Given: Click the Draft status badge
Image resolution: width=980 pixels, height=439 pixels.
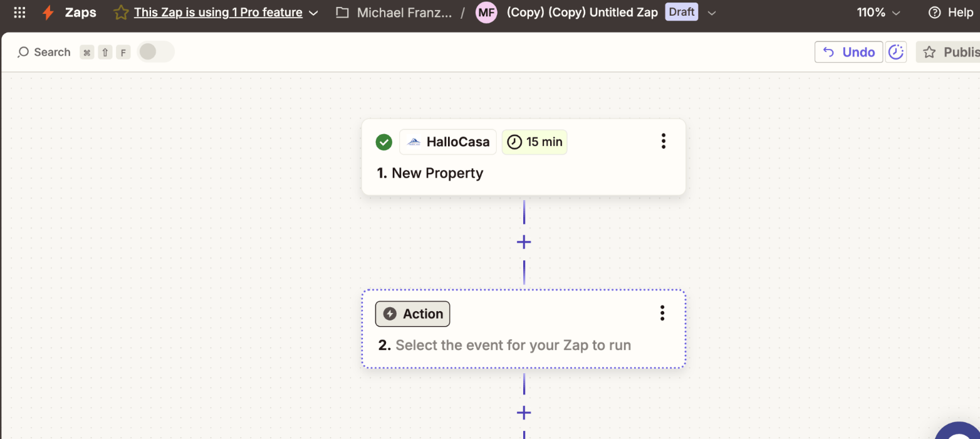Looking at the screenshot, I should pos(682,12).
